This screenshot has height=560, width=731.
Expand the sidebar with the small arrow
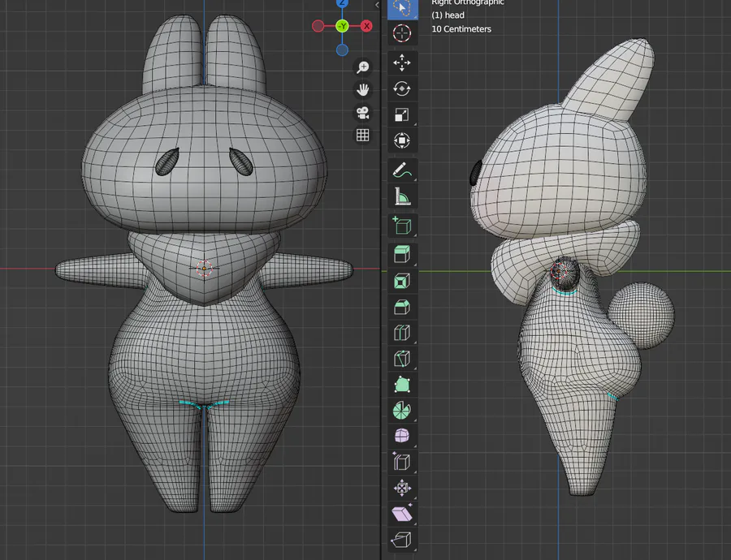(377, 5)
